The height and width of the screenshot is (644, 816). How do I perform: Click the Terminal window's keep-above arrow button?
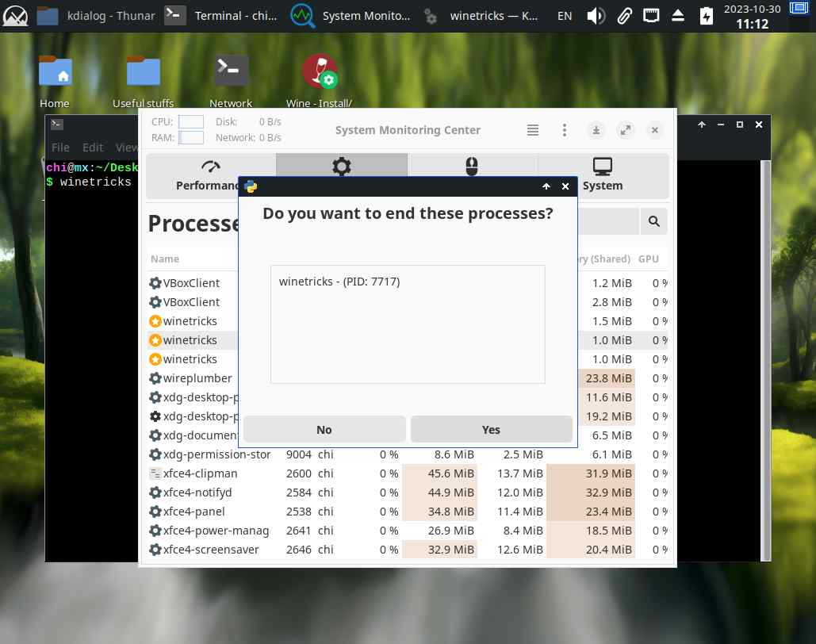pyautogui.click(x=701, y=125)
